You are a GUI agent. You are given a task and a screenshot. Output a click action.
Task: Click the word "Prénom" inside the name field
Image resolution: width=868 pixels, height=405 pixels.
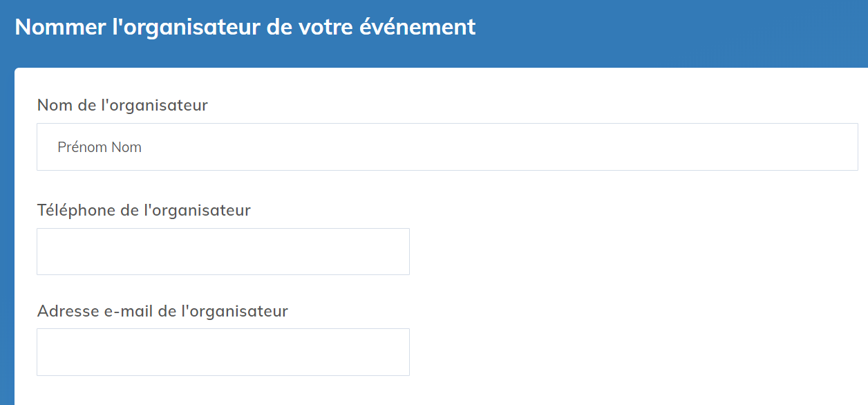point(81,147)
